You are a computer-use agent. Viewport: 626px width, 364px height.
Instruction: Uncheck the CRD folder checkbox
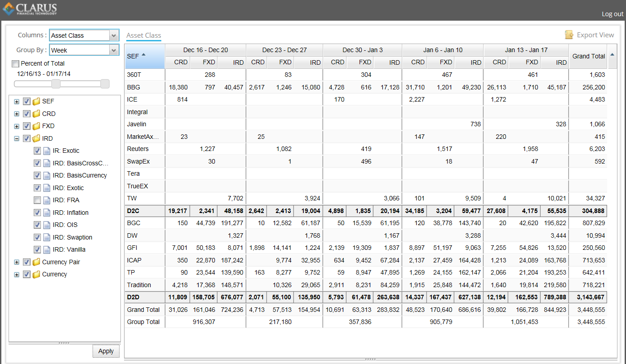tap(27, 114)
